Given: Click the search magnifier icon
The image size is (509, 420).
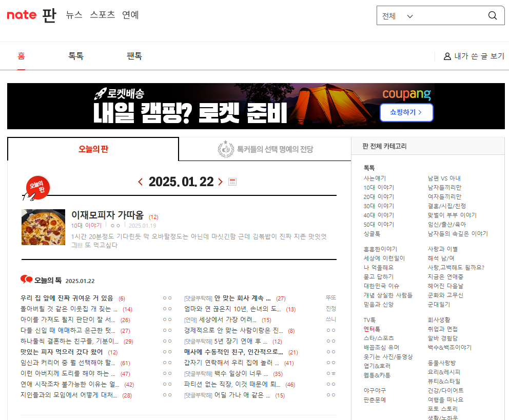Looking at the screenshot, I should click(x=492, y=15).
